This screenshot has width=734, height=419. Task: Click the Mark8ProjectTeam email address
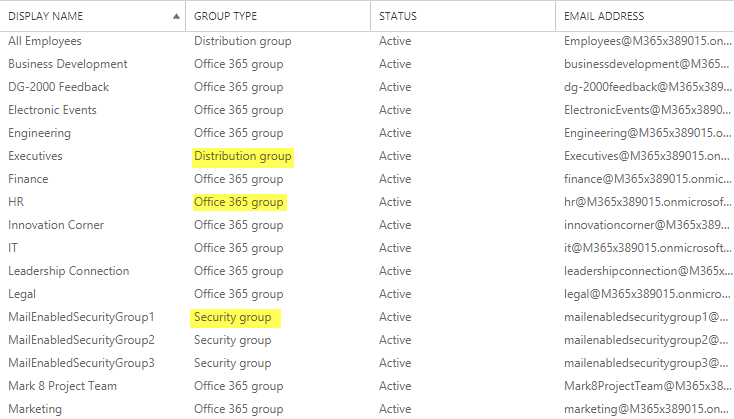tap(647, 386)
